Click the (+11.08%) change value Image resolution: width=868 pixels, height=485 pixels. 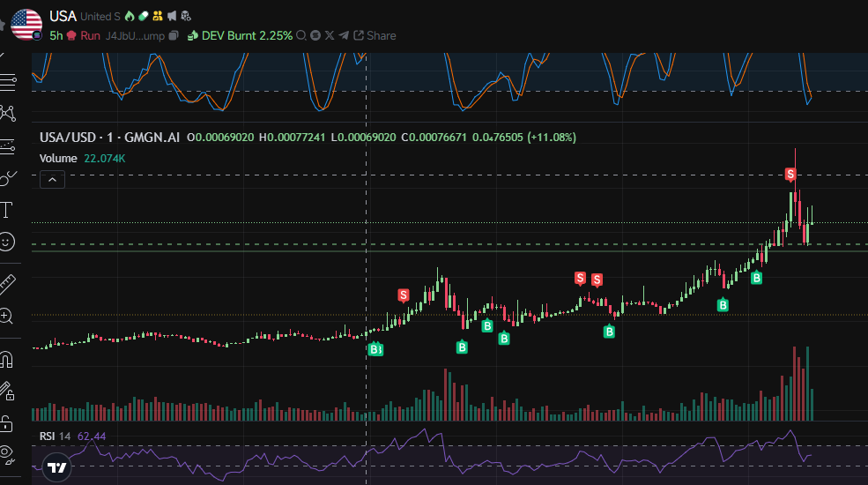[x=552, y=138]
